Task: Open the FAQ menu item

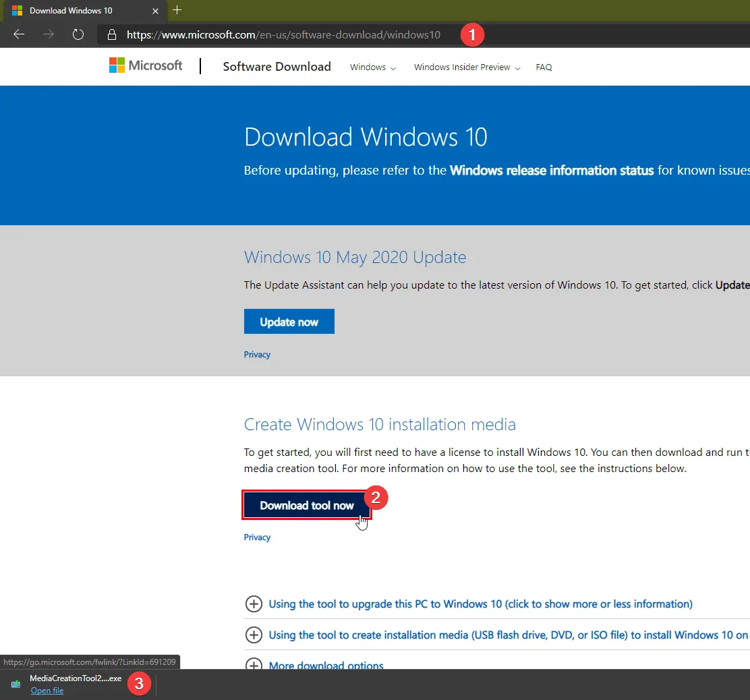Action: click(x=544, y=67)
